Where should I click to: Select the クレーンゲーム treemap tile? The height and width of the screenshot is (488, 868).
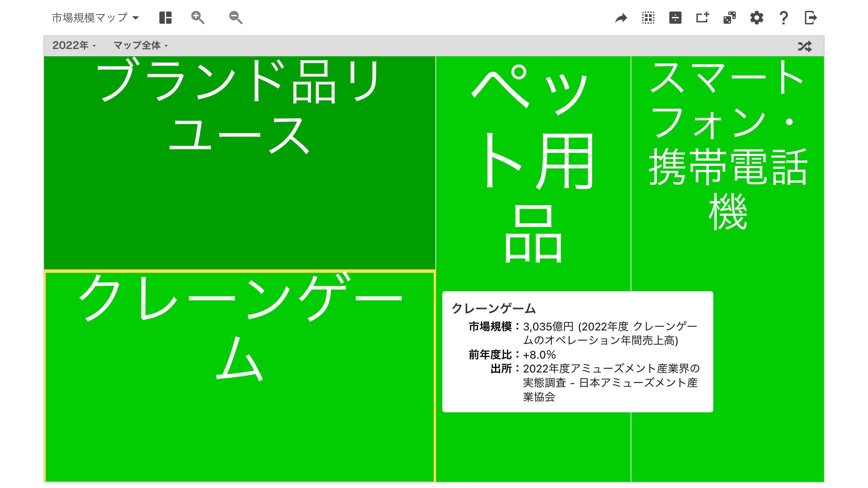(x=239, y=376)
